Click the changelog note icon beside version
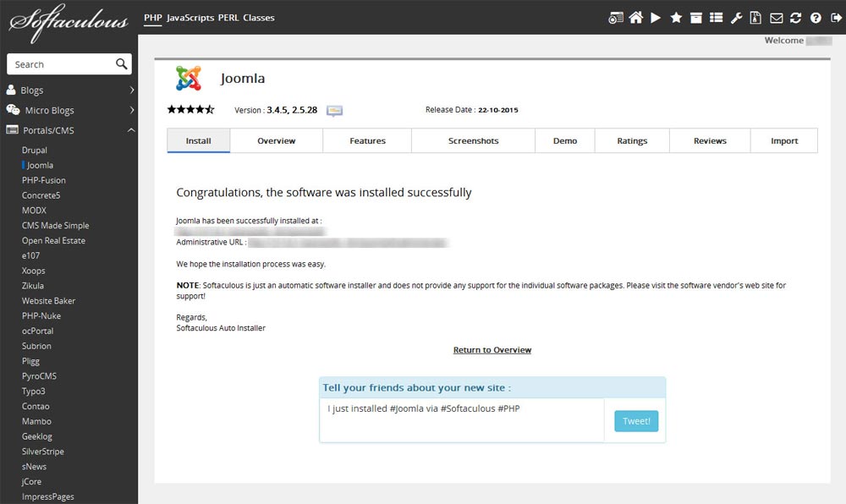846x504 pixels. [334, 111]
